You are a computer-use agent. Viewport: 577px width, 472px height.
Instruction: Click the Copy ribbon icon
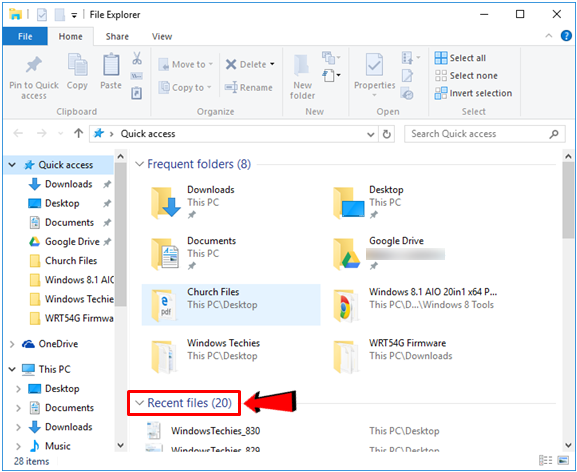click(77, 64)
